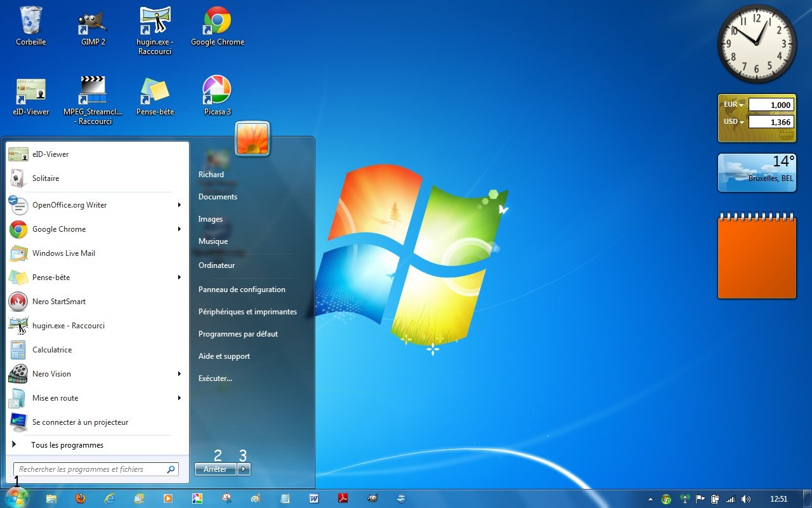Select the Picasa 3 desktop shortcut
Image resolution: width=812 pixels, height=508 pixels.
click(x=217, y=95)
